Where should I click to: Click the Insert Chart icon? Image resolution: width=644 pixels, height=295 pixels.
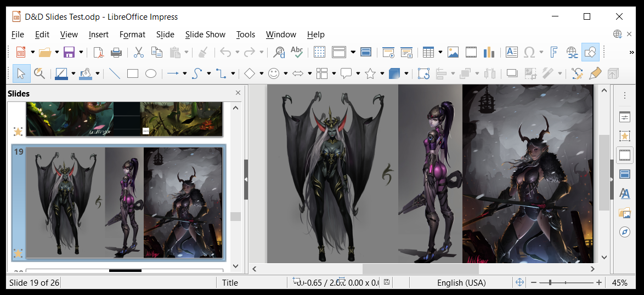click(489, 52)
